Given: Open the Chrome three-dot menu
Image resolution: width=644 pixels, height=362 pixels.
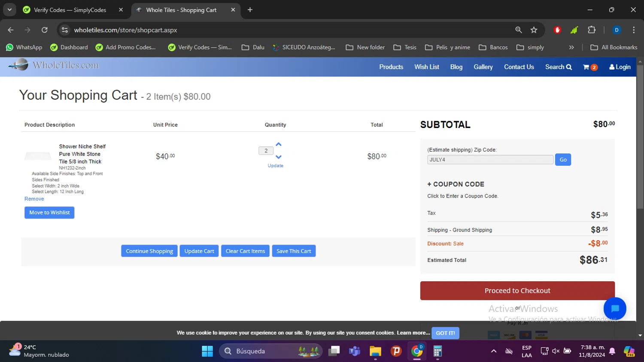Looking at the screenshot, I should [x=634, y=30].
